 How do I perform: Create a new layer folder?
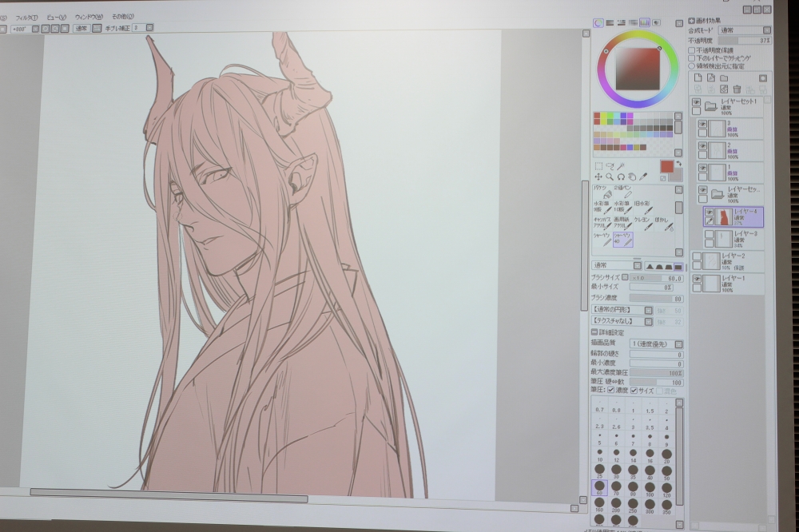point(724,78)
